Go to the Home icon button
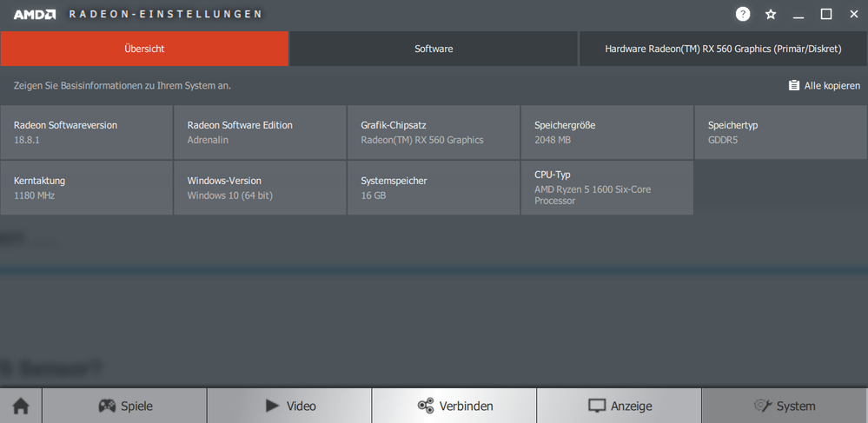 tap(21, 406)
